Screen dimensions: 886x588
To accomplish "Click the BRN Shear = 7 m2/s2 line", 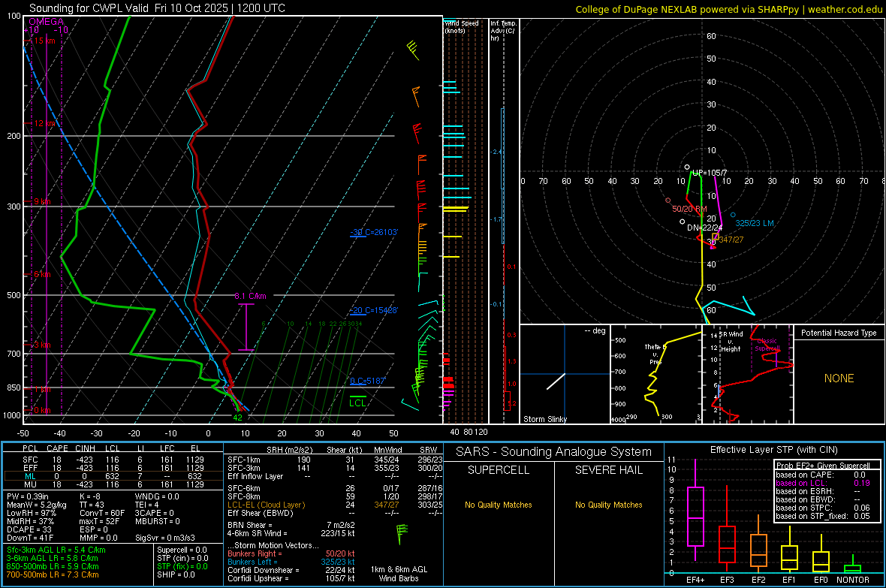I will click(291, 525).
